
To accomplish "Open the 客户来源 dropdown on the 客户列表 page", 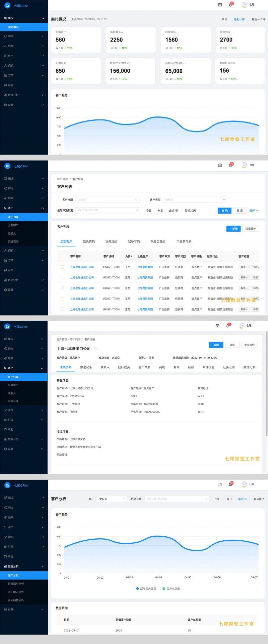I will [107, 200].
